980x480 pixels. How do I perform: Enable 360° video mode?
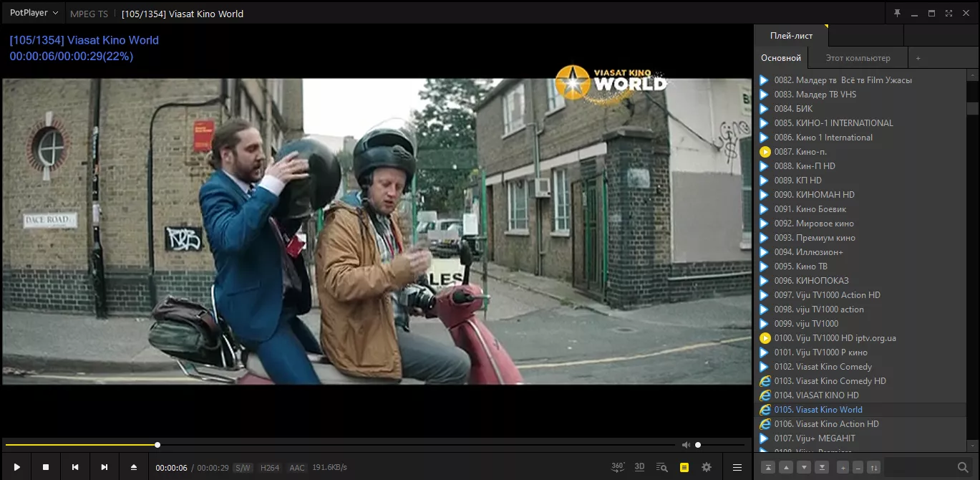[x=618, y=467]
